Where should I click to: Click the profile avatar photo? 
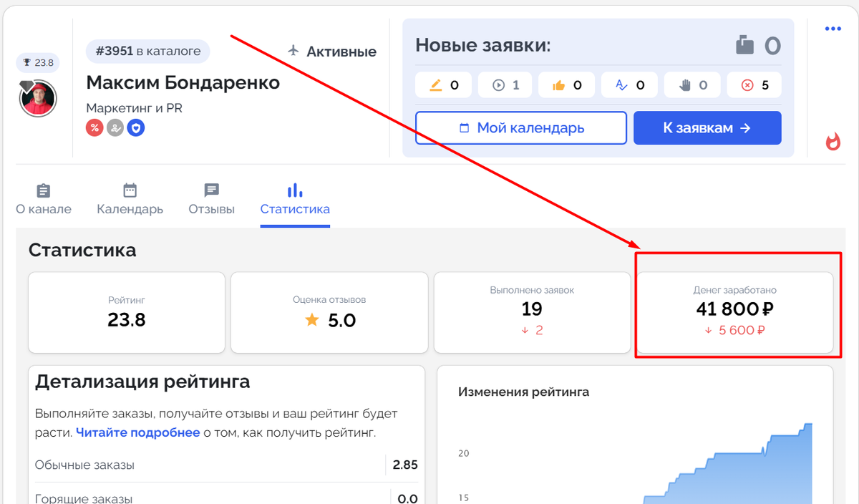click(x=38, y=99)
